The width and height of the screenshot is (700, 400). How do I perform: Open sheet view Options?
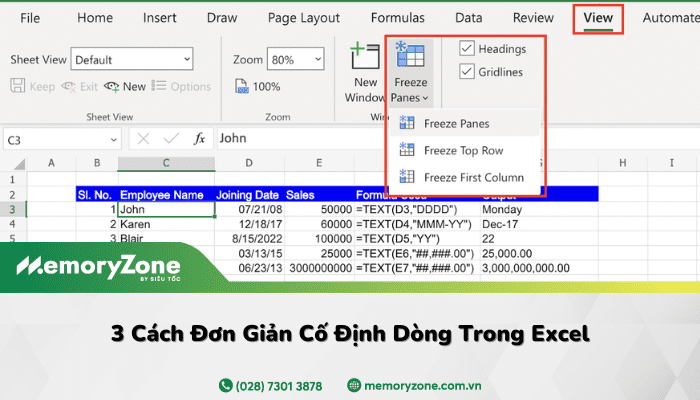pyautogui.click(x=181, y=86)
